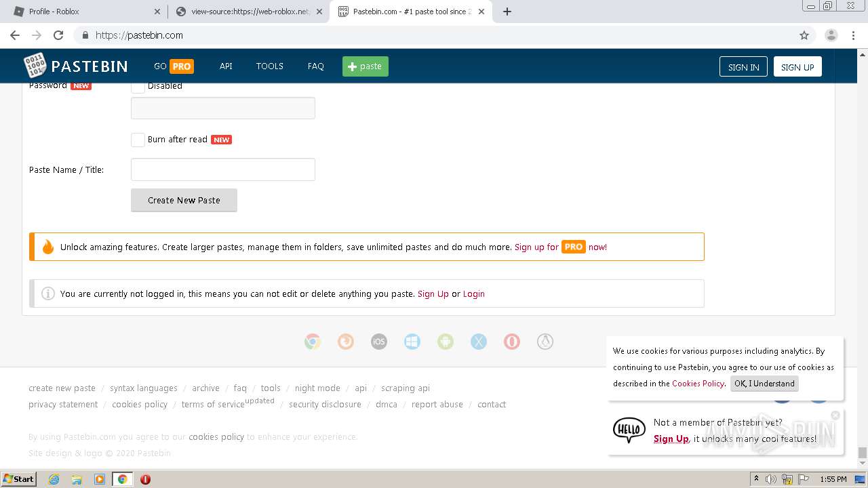Toggle night mode footer link

[317, 388]
